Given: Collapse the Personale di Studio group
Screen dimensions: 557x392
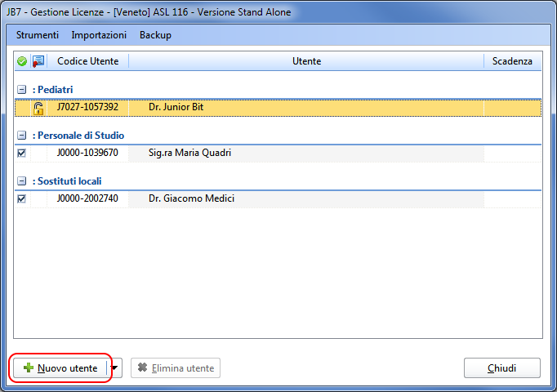Looking at the screenshot, I should (21, 136).
